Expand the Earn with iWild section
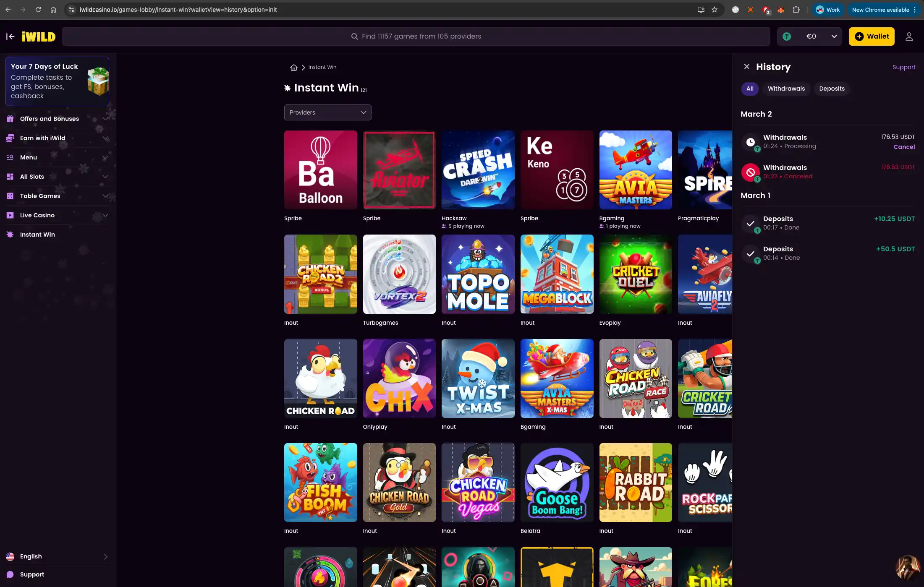 (x=105, y=138)
